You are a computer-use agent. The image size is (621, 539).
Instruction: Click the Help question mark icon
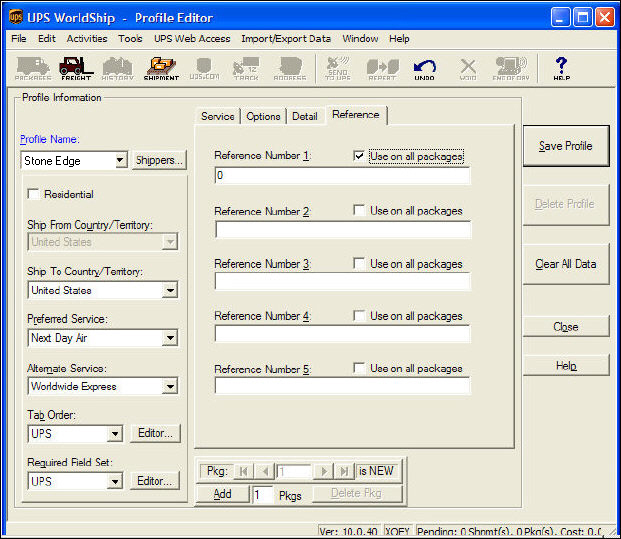click(x=562, y=68)
